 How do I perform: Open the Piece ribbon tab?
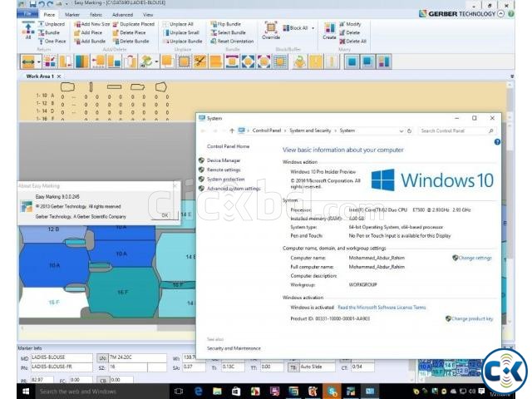(49, 15)
